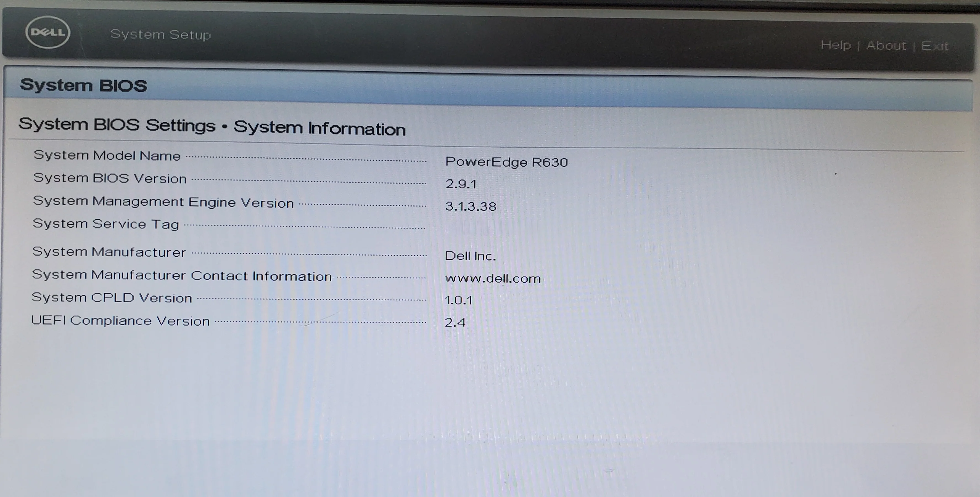The height and width of the screenshot is (497, 980).
Task: Open the Help link
Action: [835, 45]
